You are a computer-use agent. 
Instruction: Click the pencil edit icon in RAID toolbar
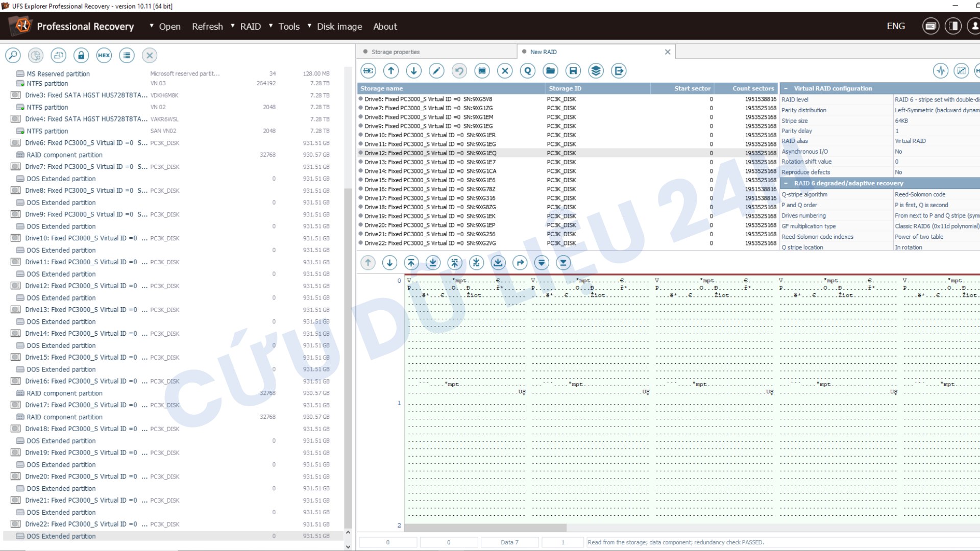point(436,71)
